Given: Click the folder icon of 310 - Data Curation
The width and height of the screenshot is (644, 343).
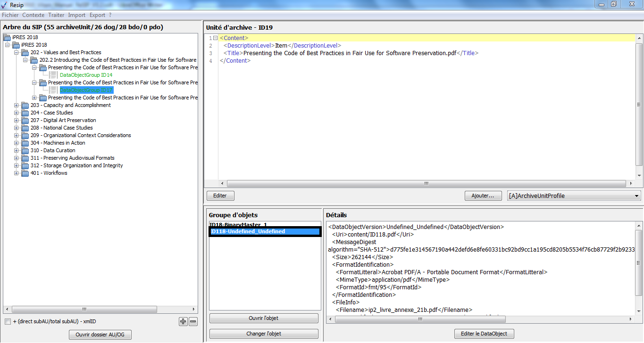Looking at the screenshot, I should (25, 150).
